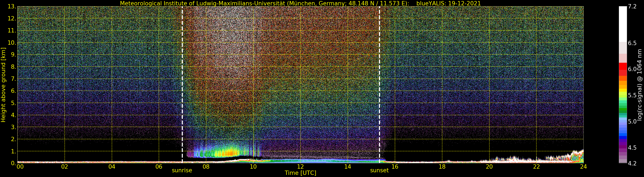This screenshot has height=177, width=644.
Task: Click the purple colorbar segment near 4.5
Action: [x=623, y=146]
